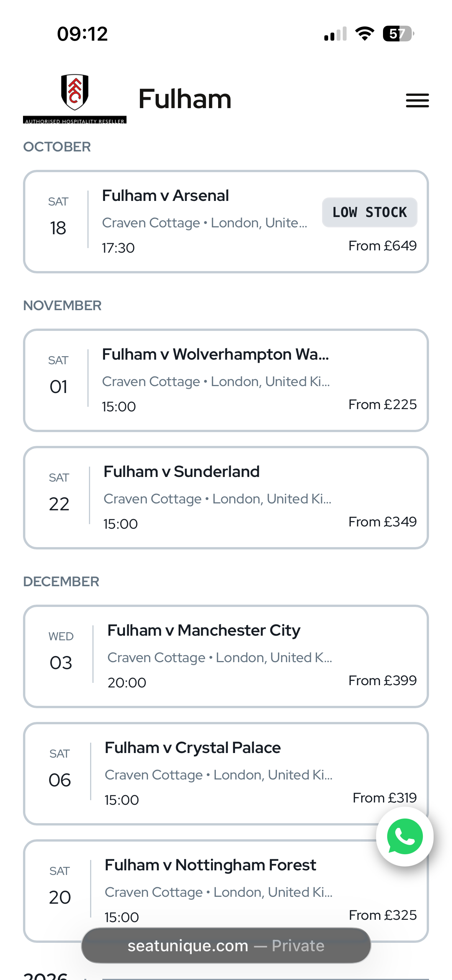Tap the Wi-Fi status icon
The height and width of the screenshot is (980, 452).
[x=365, y=34]
